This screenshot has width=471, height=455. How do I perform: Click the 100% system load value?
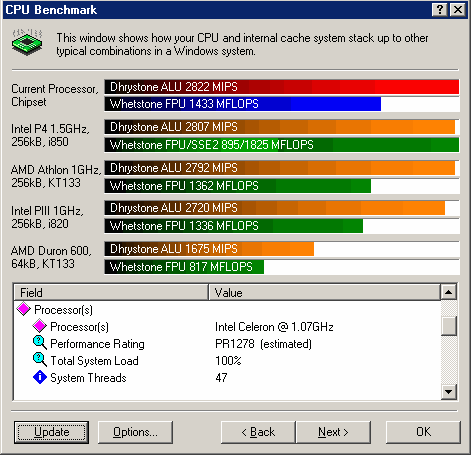pos(228,361)
